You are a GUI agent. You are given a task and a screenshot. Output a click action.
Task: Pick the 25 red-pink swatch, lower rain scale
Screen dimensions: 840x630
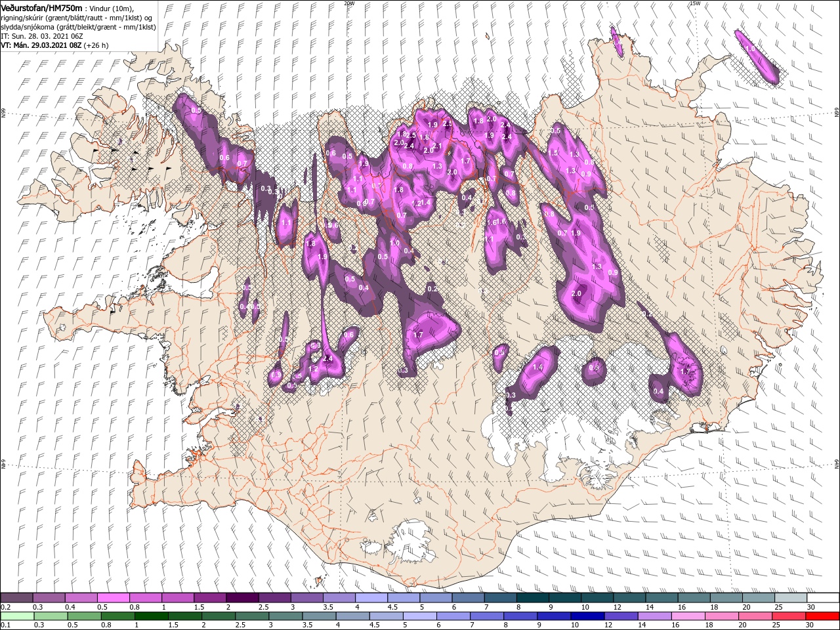pyautogui.click(x=789, y=616)
